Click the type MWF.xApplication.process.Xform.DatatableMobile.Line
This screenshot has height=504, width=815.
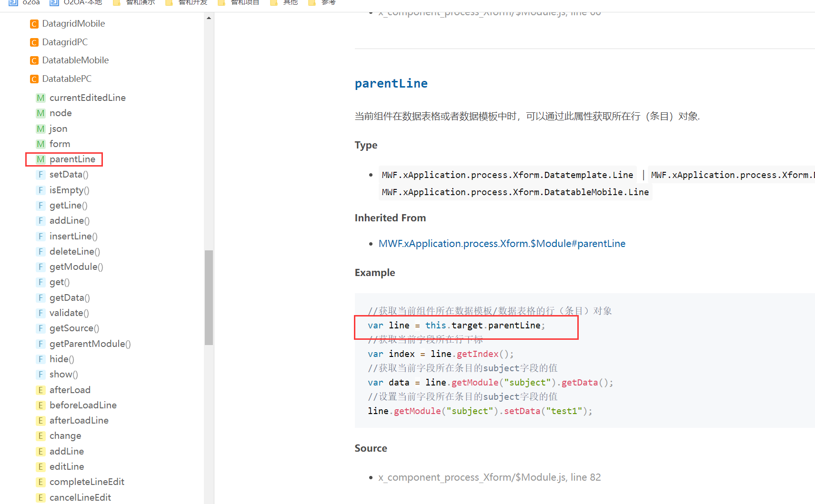tap(515, 192)
